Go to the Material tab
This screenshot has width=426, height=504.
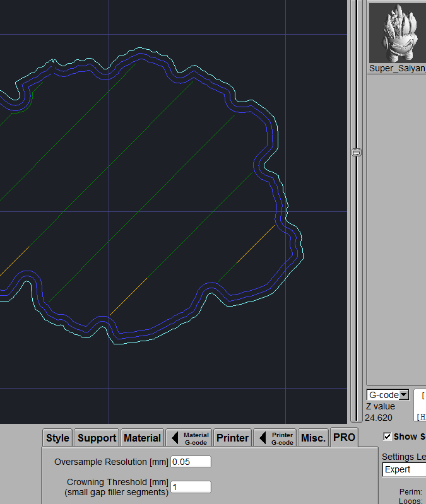pos(142,438)
